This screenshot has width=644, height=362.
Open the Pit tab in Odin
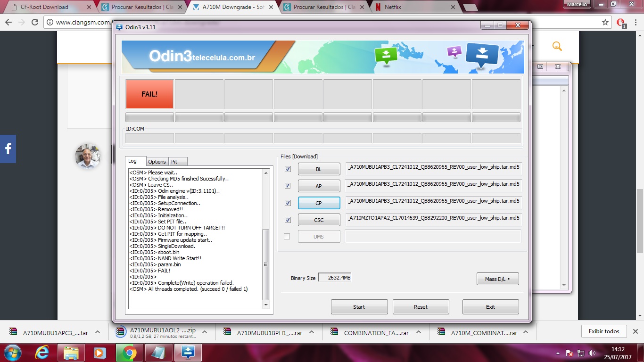(x=178, y=161)
